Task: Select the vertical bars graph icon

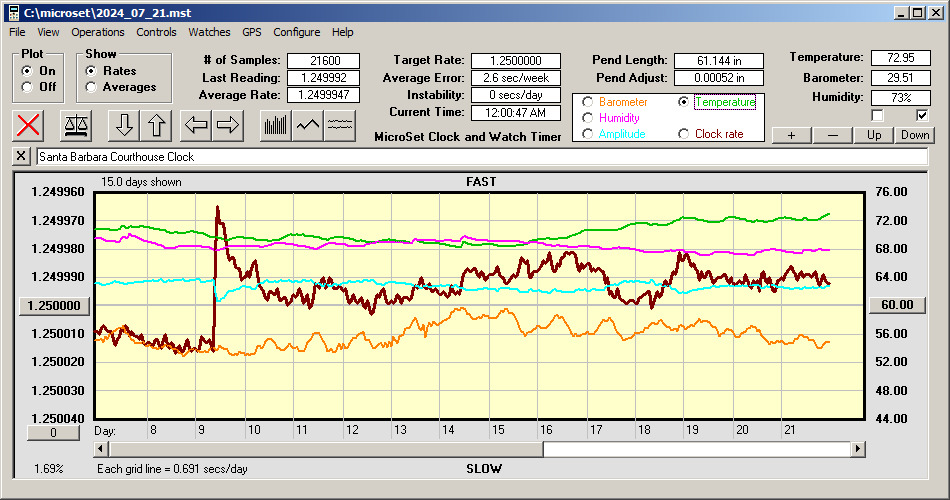Action: (275, 125)
